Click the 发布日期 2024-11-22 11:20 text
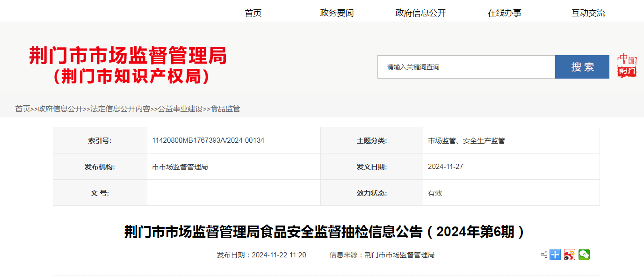The width and height of the screenshot is (644, 277). click(261, 255)
